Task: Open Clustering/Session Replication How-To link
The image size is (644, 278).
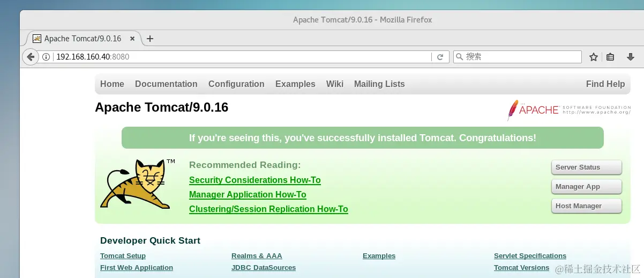Action: (268, 209)
